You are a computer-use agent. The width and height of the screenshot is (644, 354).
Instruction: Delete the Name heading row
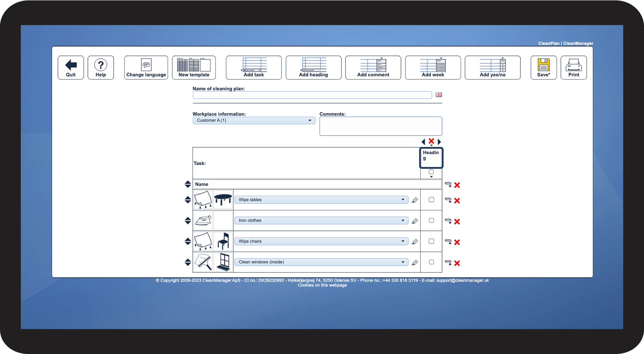[x=457, y=185]
